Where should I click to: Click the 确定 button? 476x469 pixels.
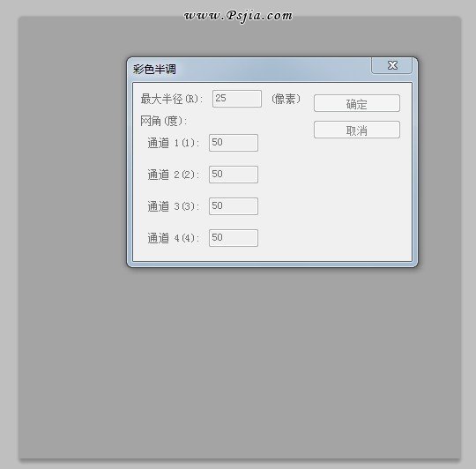pos(357,103)
